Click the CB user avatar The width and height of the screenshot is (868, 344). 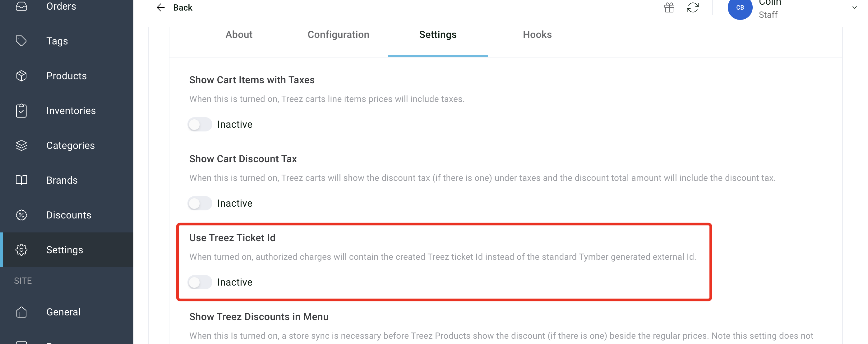click(740, 7)
